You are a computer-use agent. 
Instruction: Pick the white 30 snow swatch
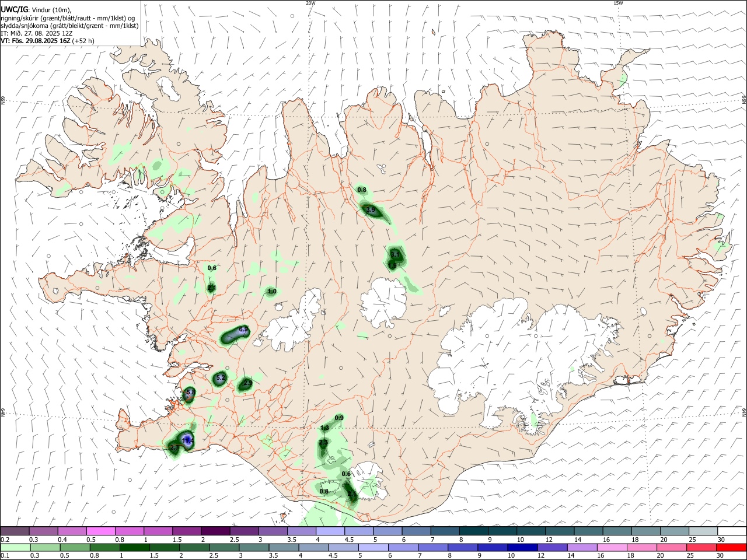coord(731,531)
